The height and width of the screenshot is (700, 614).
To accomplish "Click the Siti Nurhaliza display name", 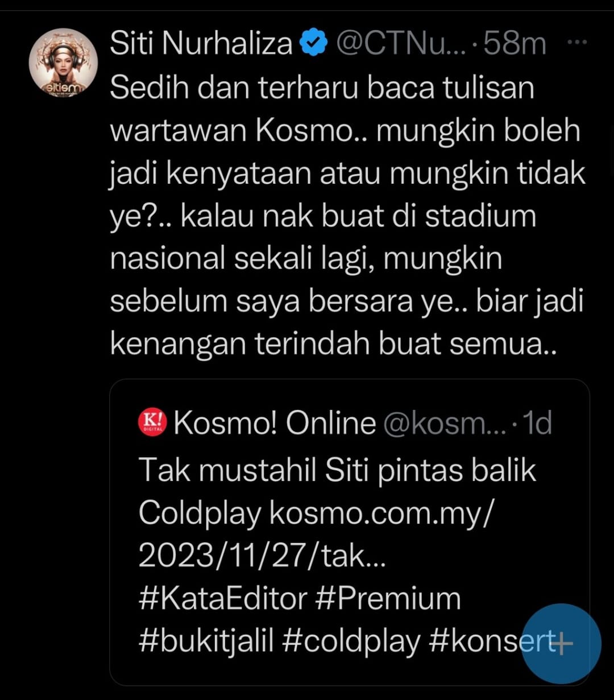I will (x=201, y=44).
